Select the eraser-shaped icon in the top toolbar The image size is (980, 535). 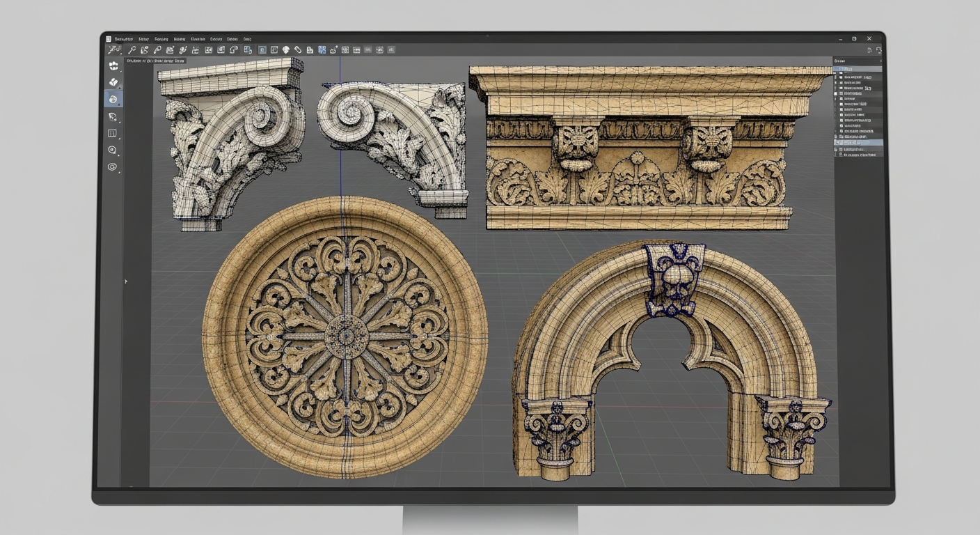[x=297, y=50]
